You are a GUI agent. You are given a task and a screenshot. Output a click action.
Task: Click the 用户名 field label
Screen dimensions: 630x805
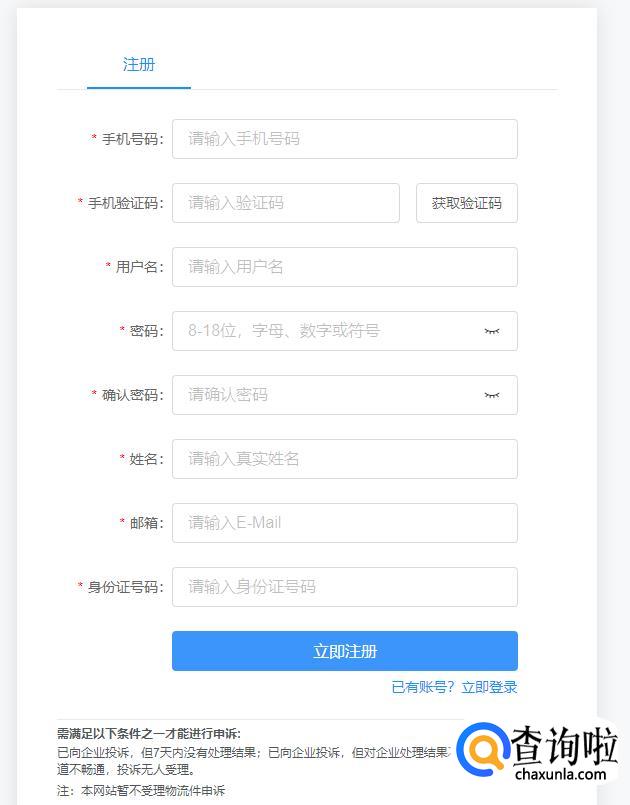point(138,267)
